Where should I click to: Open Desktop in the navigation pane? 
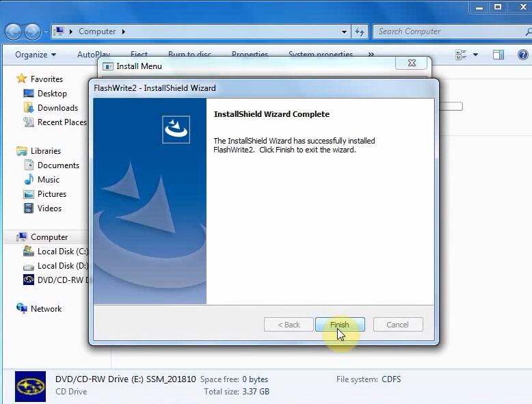(x=52, y=93)
